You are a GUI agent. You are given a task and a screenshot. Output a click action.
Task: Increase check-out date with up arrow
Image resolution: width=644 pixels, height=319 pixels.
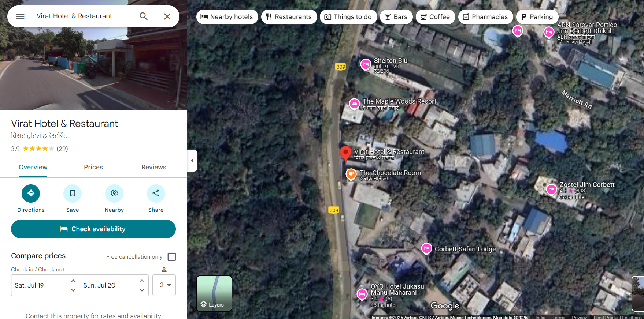(142, 281)
